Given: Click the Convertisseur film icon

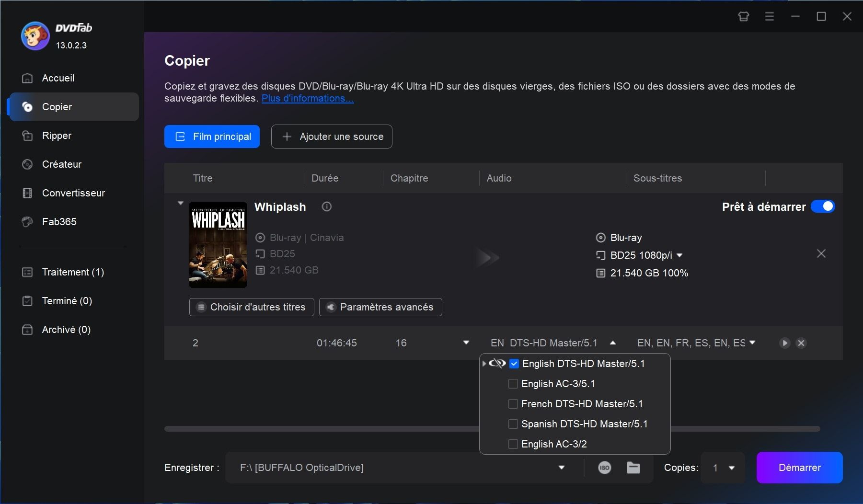Looking at the screenshot, I should point(28,193).
